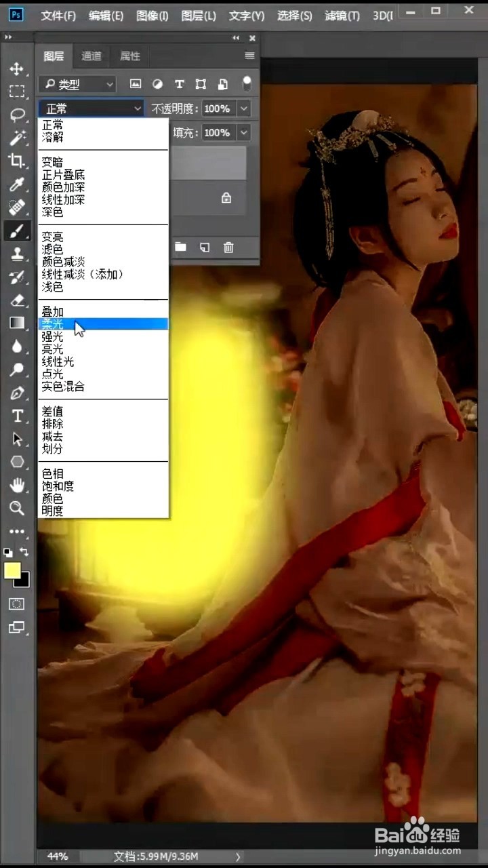Select the Blur droplet tool
488x868 pixels.
tap(17, 346)
